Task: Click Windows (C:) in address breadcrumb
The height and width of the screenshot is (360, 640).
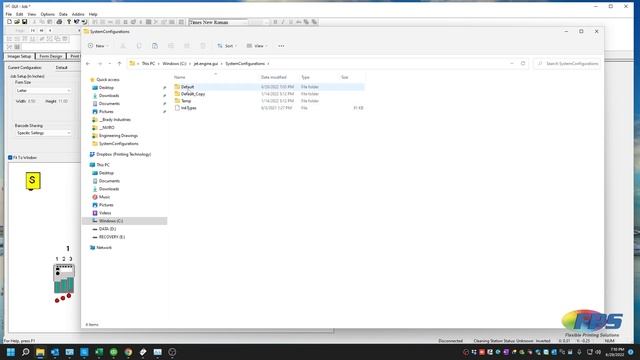Action: pos(174,64)
